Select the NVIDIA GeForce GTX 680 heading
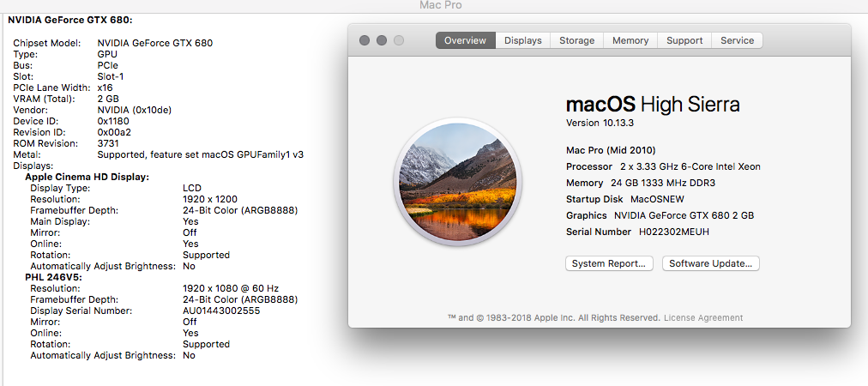This screenshot has width=868, height=386. (70, 21)
